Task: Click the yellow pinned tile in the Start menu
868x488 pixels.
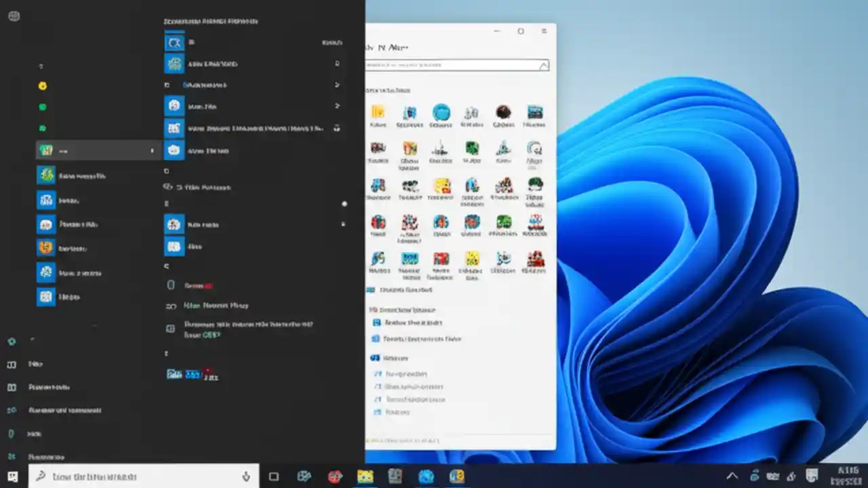Action: click(43, 85)
